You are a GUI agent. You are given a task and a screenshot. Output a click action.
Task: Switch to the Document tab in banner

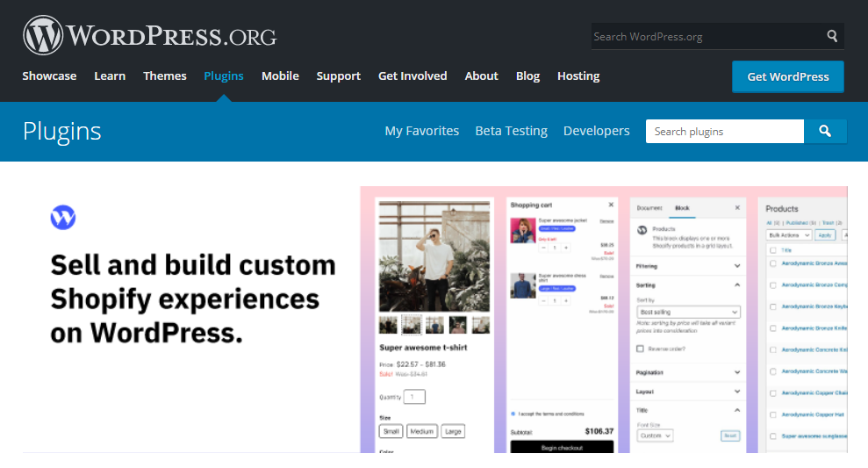(x=649, y=208)
